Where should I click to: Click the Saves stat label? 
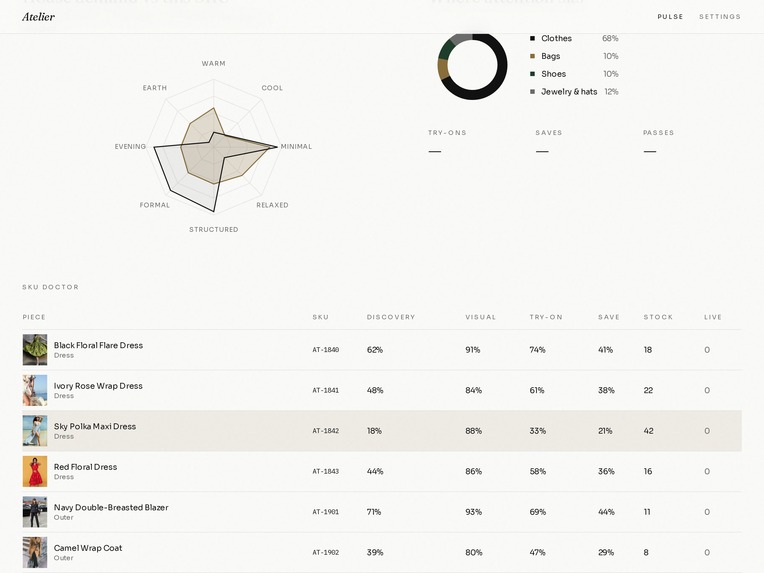click(x=549, y=133)
